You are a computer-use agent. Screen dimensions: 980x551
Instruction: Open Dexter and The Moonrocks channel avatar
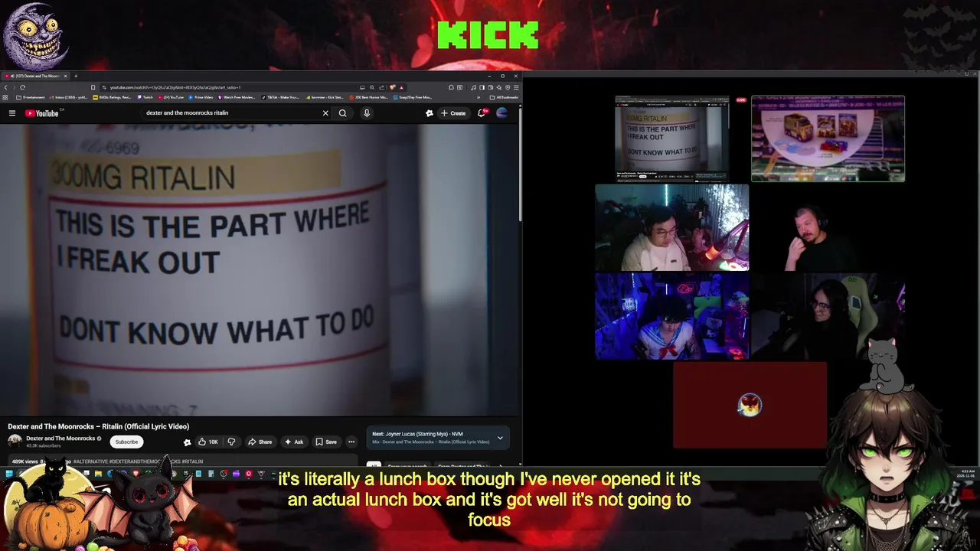[x=15, y=441]
